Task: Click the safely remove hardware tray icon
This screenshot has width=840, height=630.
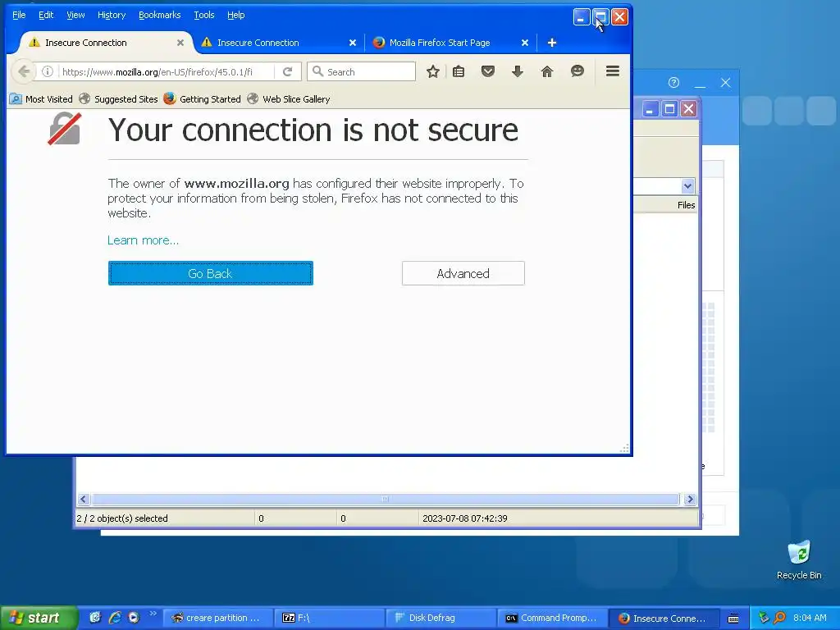Action: tap(764, 619)
